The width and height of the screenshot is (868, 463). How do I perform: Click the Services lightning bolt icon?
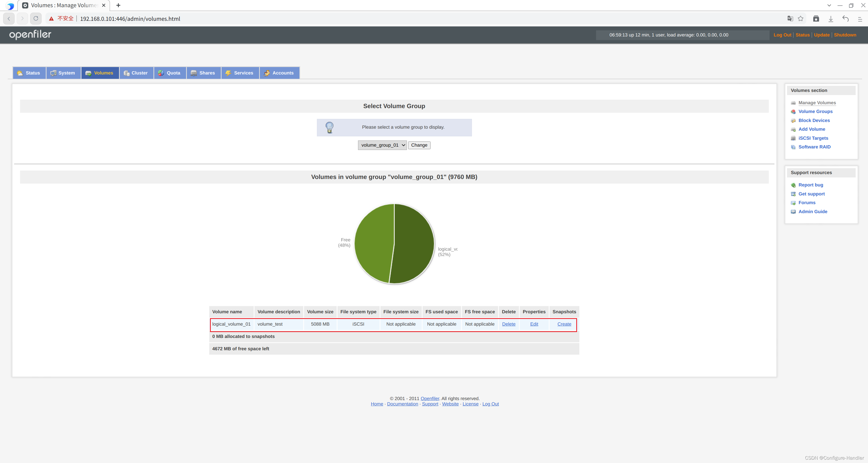tap(228, 73)
